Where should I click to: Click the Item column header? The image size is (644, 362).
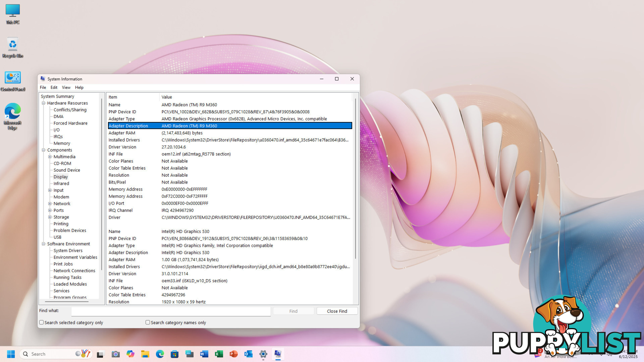pos(133,97)
